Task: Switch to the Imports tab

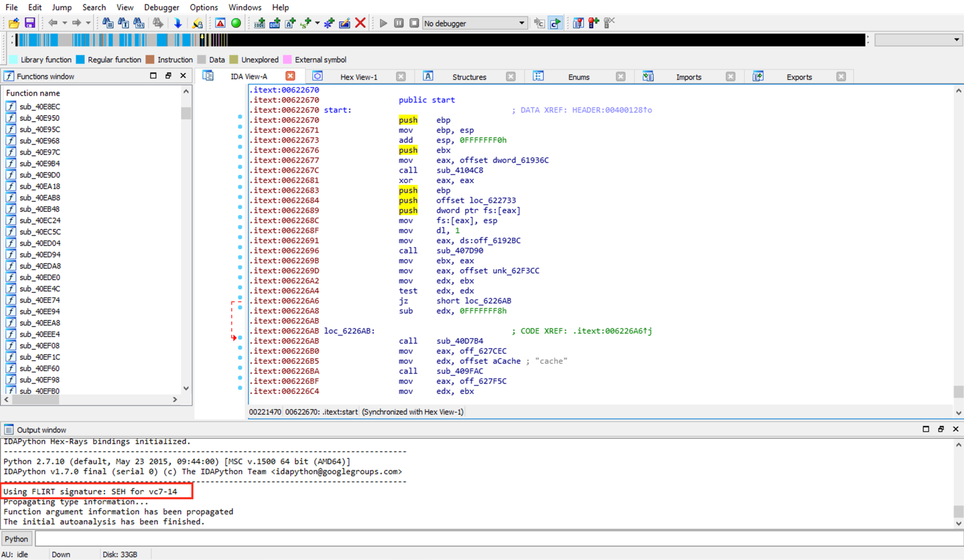Action: click(x=688, y=77)
